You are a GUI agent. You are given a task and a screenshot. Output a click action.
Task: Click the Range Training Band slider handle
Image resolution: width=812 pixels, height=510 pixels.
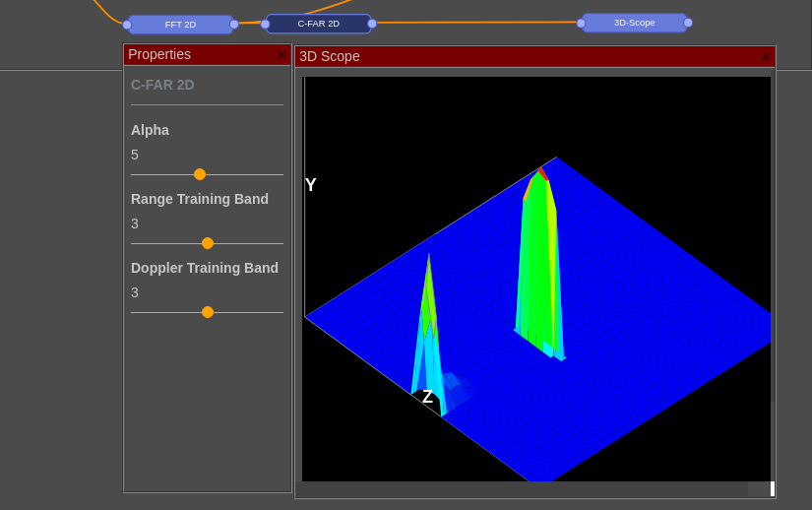point(208,243)
